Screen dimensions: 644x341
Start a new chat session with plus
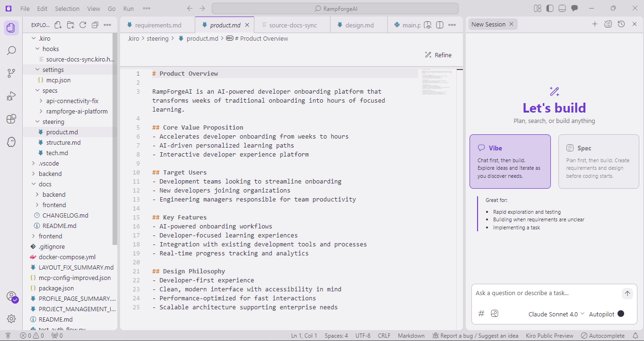595,24
